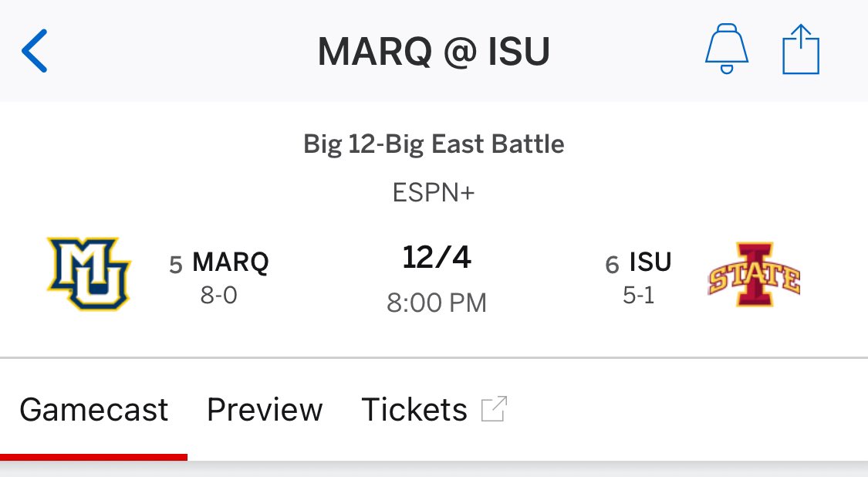Go back using the blue chevron arrow
This screenshot has width=868, height=477.
click(x=34, y=51)
